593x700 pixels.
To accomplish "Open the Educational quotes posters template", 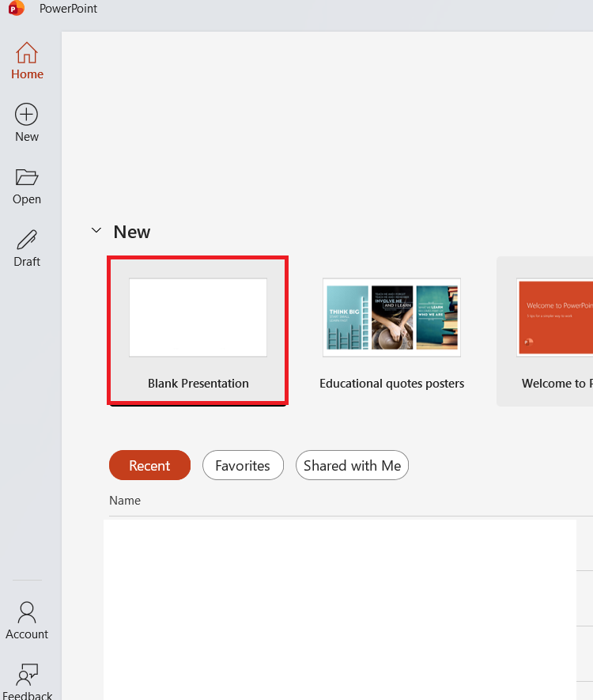I will 391,331.
